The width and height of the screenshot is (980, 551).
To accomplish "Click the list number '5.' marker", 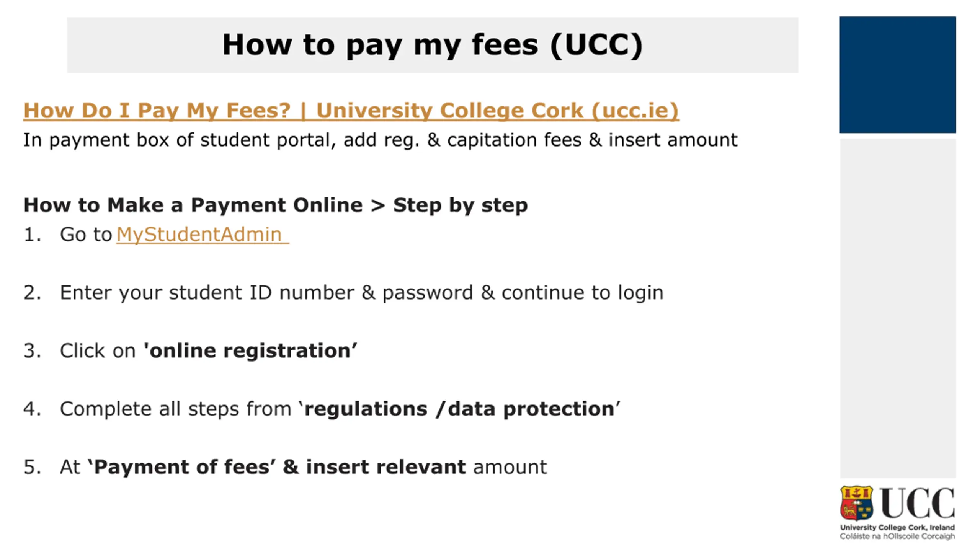I will click(32, 467).
